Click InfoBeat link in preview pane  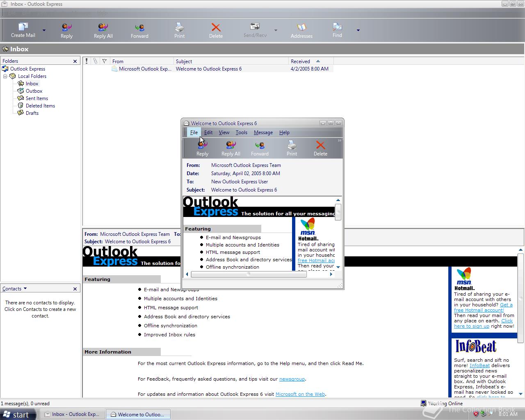tap(479, 365)
